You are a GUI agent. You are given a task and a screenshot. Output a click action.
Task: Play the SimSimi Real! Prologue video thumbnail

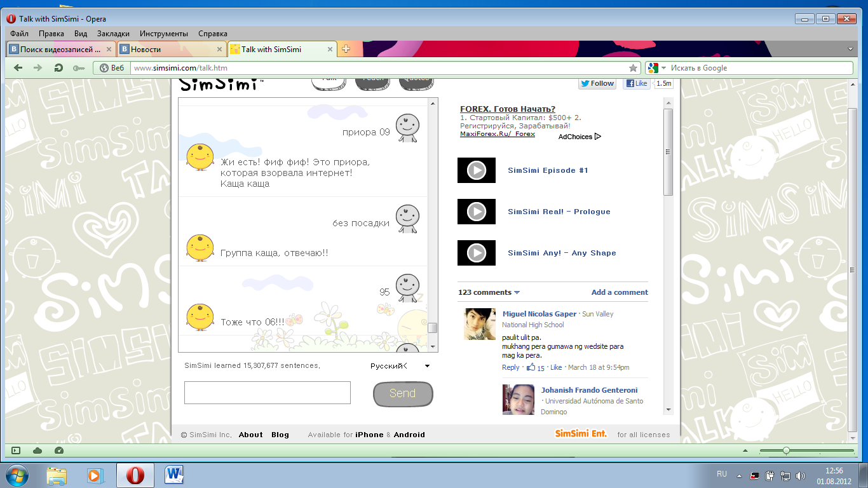tap(477, 212)
